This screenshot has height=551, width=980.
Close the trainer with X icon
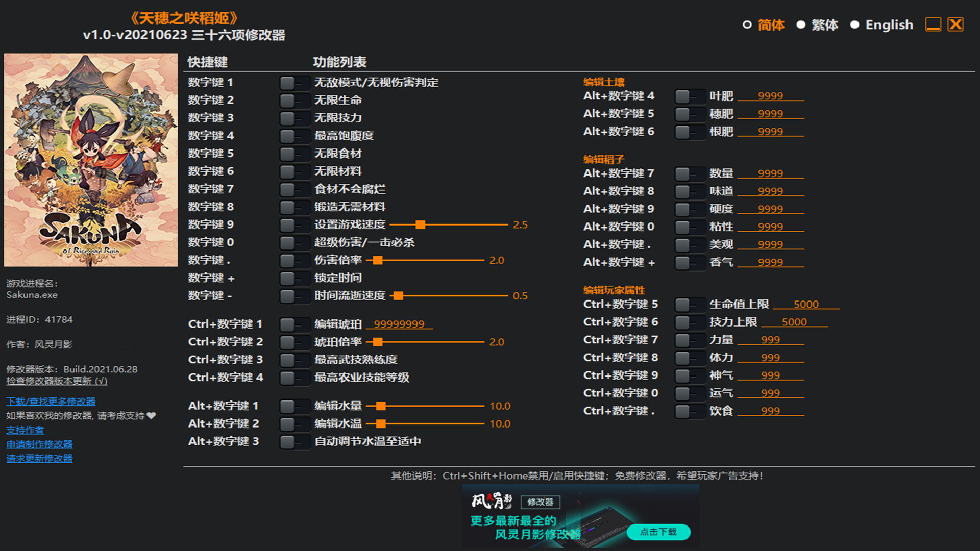(955, 24)
